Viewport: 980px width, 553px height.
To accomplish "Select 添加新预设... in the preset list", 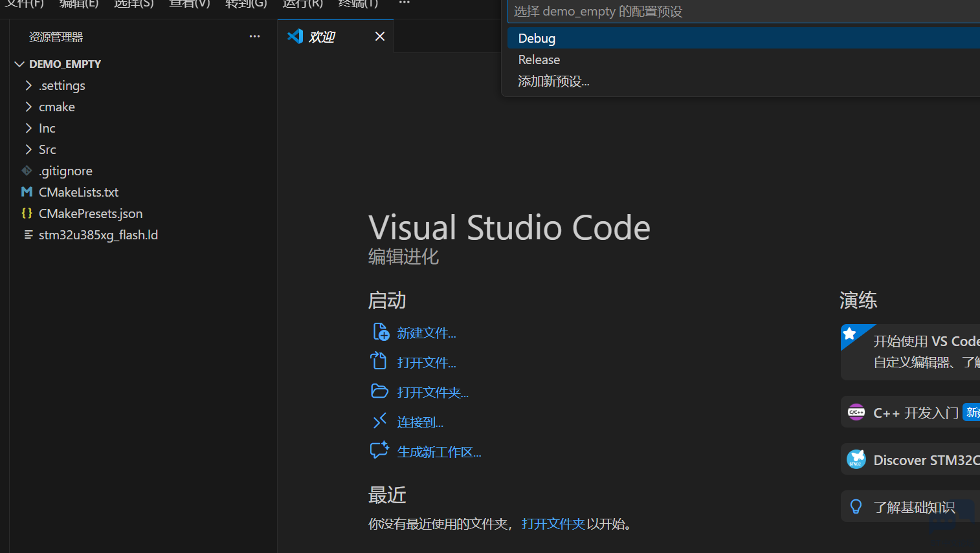I will coord(743,81).
